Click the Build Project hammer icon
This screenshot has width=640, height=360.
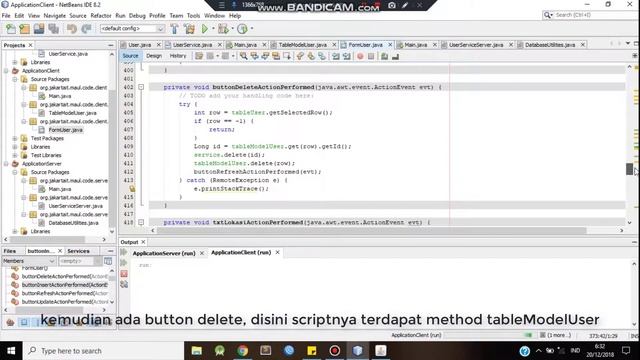coord(174,29)
